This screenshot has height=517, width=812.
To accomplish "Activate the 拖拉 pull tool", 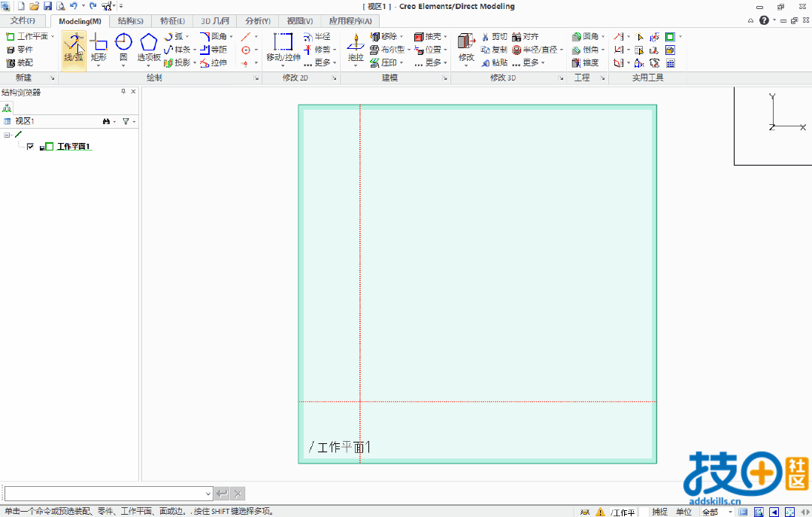I will coord(355,47).
